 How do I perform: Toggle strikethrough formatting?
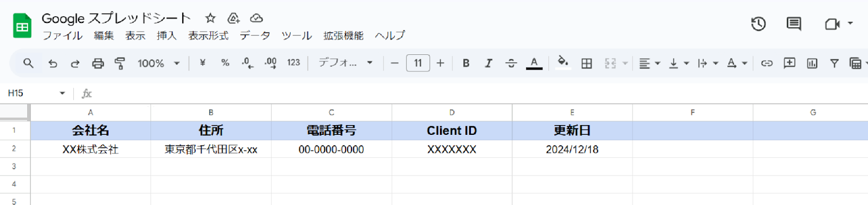(511, 63)
